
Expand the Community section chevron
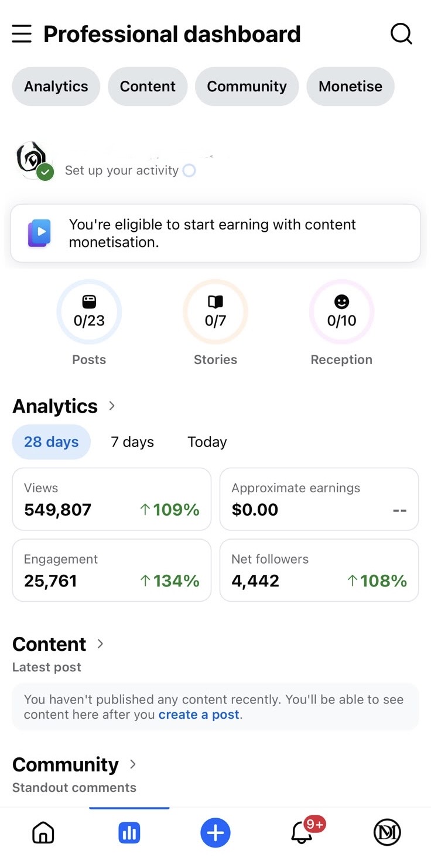click(133, 764)
